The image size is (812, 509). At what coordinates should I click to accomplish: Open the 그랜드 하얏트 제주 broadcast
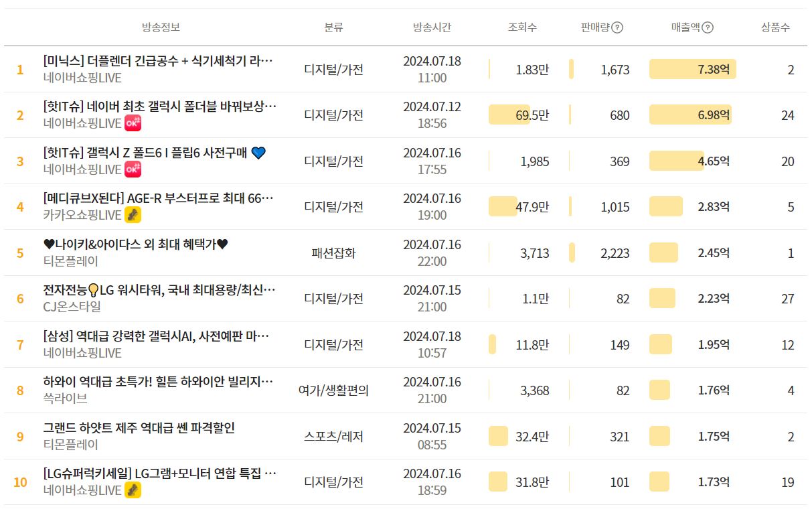[x=139, y=428]
